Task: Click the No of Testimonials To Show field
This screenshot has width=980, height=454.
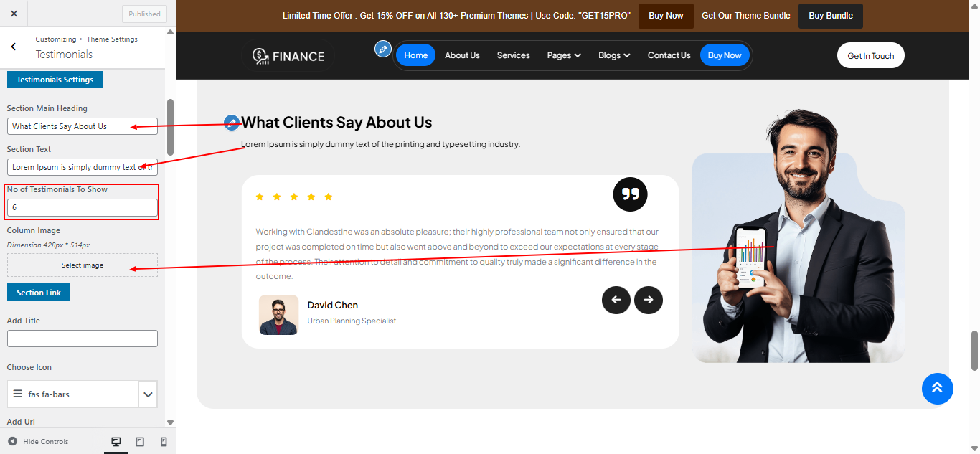Action: point(83,207)
